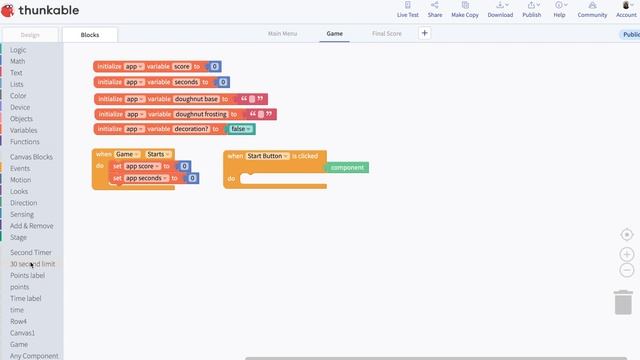Zoom in the blocks workspace
This screenshot has width=640, height=360.
pos(627,254)
